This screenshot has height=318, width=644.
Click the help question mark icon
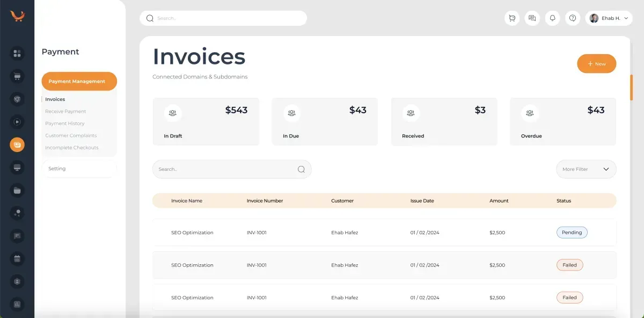(573, 18)
